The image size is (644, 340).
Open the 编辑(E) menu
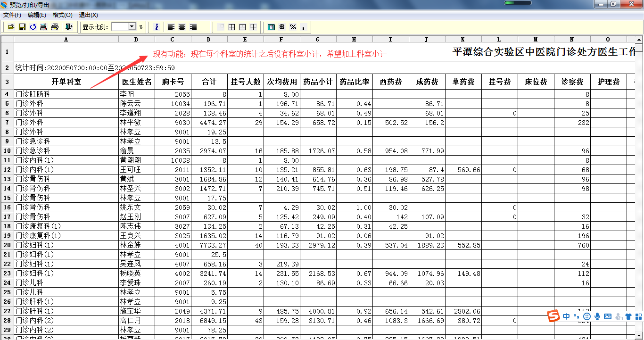click(x=37, y=15)
